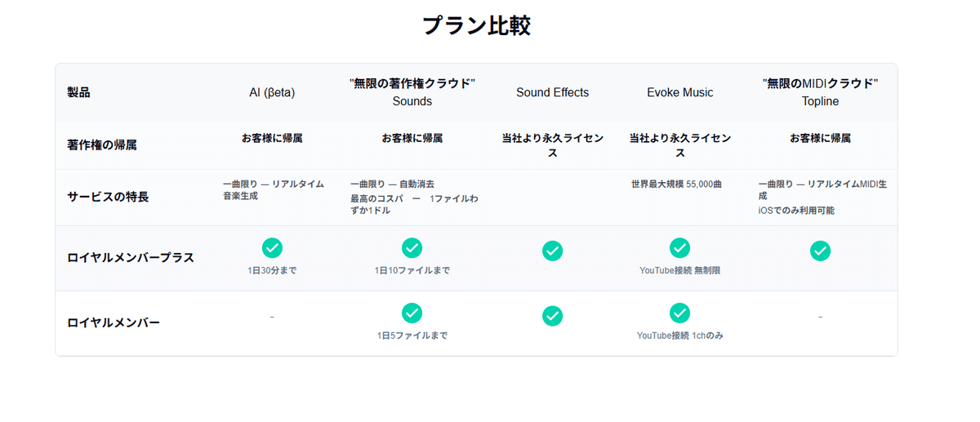The image size is (980, 422).
Task: Click the Evoke Music column header
Action: coord(680,92)
